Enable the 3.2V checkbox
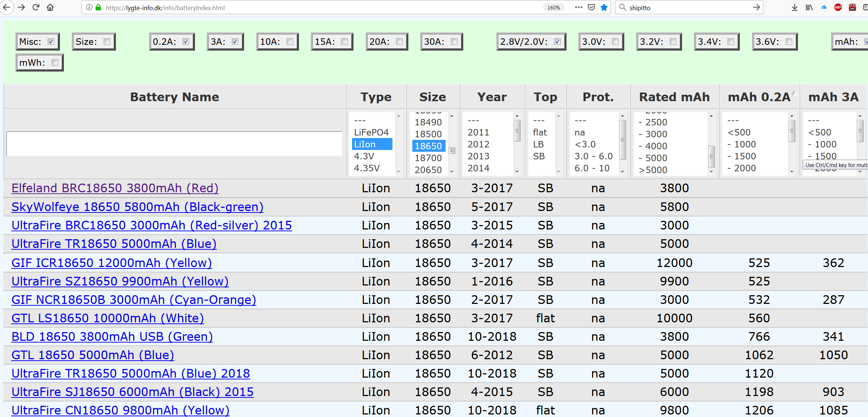 pos(673,42)
